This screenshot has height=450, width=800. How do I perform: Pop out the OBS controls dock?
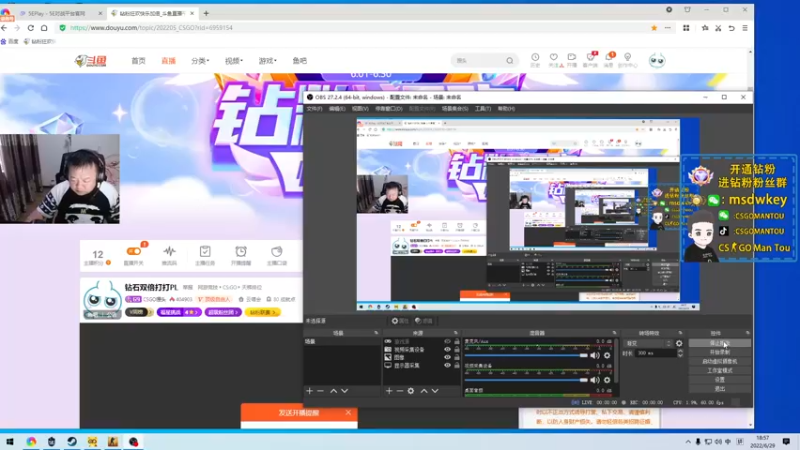(747, 333)
